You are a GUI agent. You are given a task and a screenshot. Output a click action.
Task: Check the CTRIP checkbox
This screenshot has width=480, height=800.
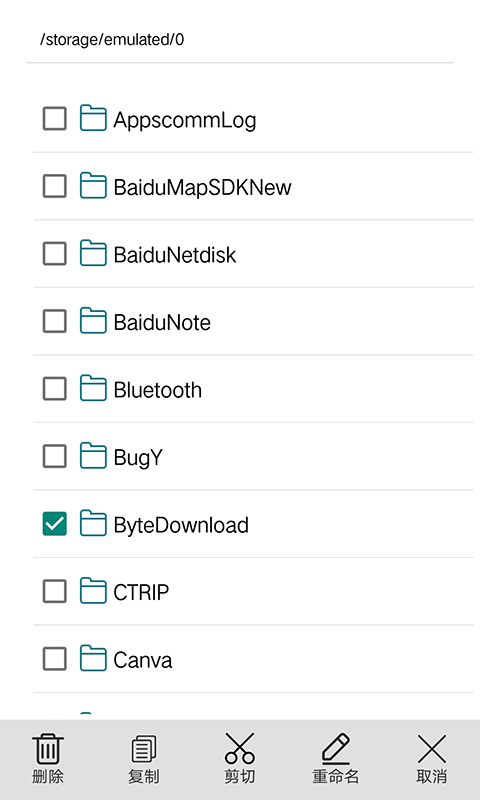click(x=55, y=591)
